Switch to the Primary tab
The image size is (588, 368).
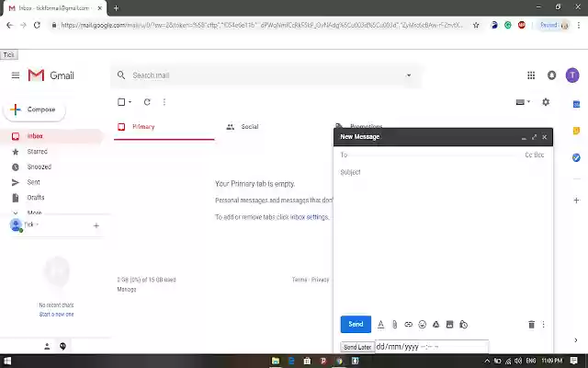click(164, 127)
